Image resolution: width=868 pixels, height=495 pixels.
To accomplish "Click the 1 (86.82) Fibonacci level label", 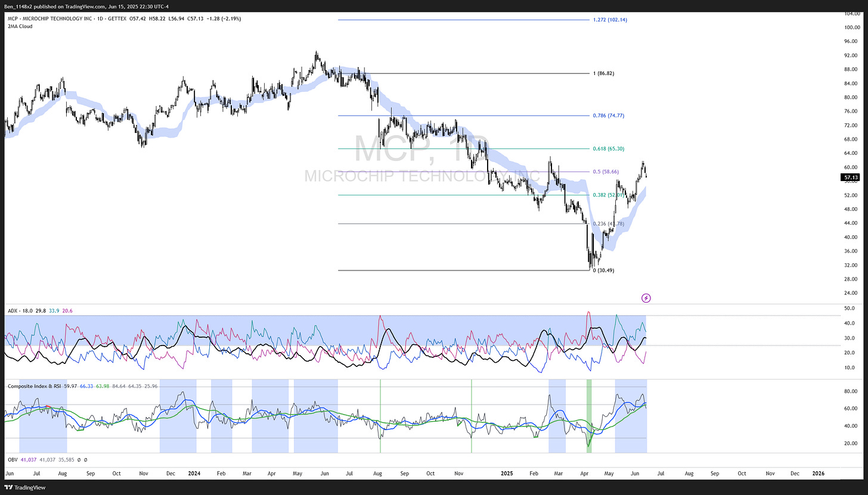I will (603, 73).
